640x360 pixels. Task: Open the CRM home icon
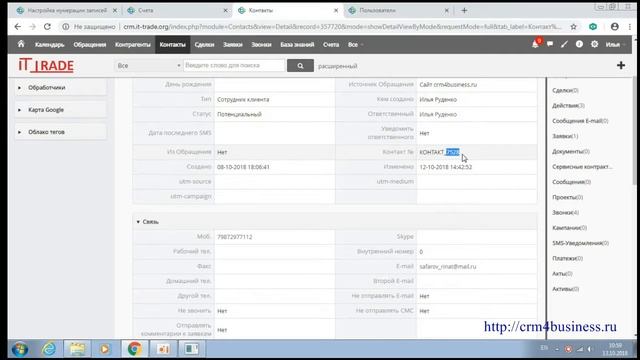click(x=21, y=44)
